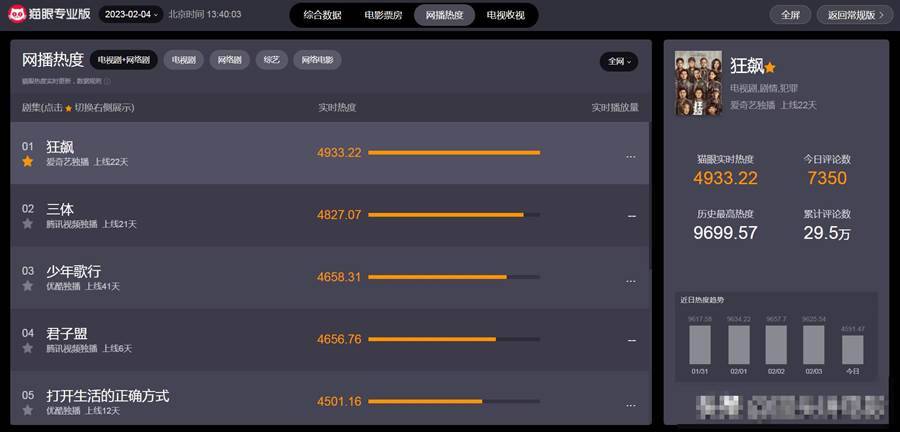Click the 腾讯视频独播 上线21天 subtitle
This screenshot has height=432, width=900.
92,224
